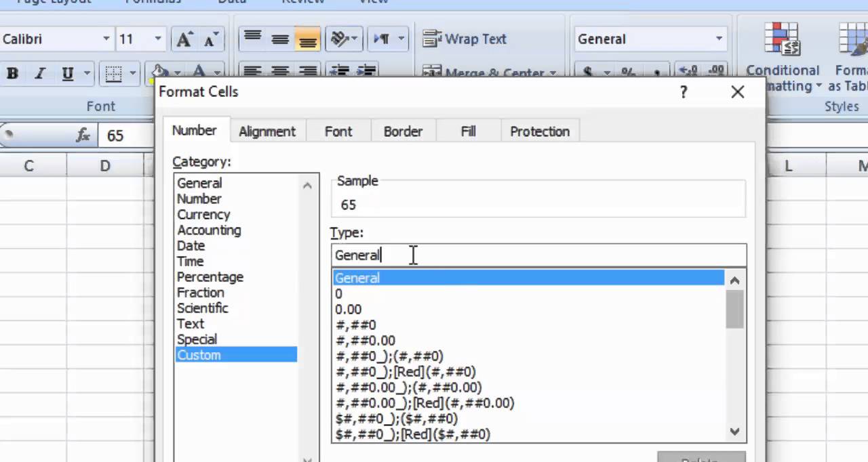
Task: Select Special in the Category list
Action: (x=197, y=339)
